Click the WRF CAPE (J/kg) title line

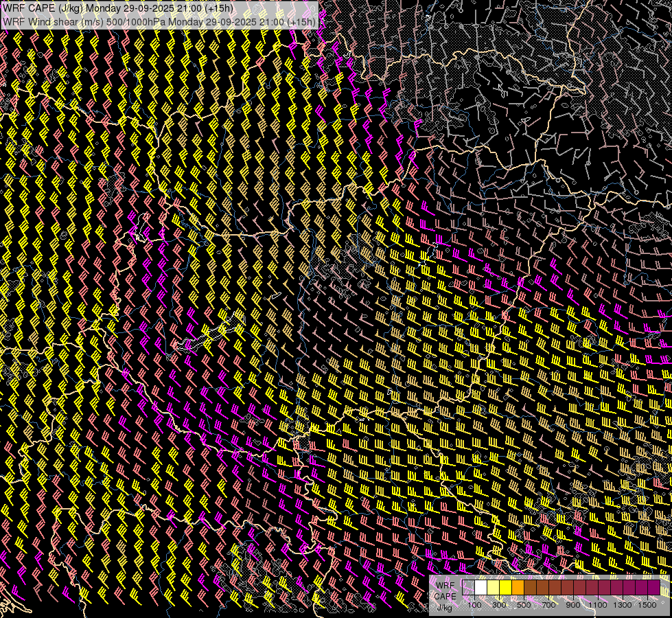pos(118,8)
